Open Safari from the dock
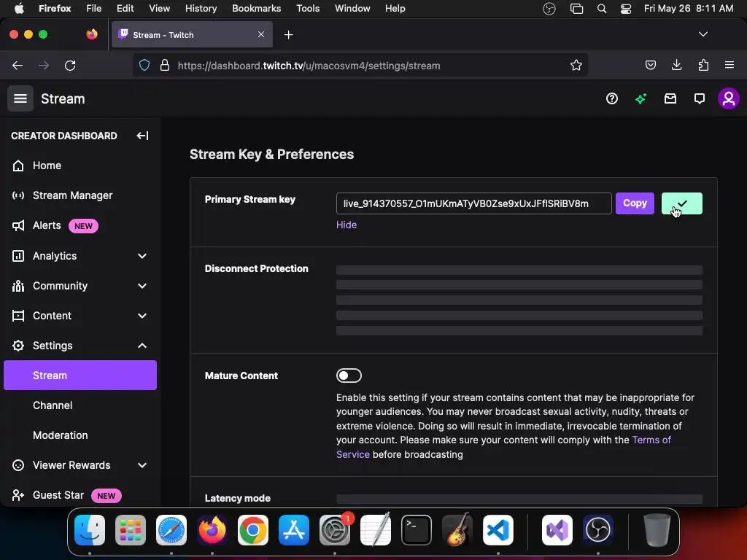Image resolution: width=747 pixels, height=560 pixels. click(x=171, y=530)
